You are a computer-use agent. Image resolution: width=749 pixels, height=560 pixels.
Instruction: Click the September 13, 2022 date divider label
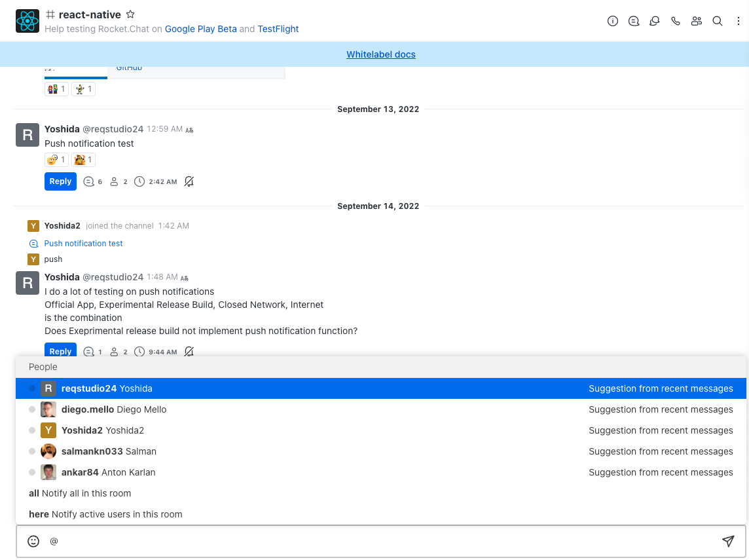coord(378,109)
